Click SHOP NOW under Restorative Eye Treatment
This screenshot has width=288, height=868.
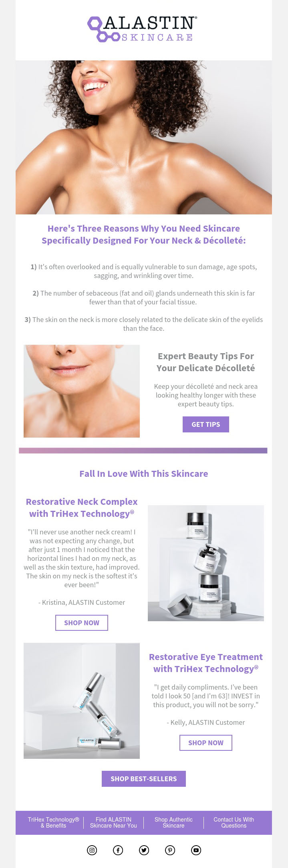(x=206, y=743)
